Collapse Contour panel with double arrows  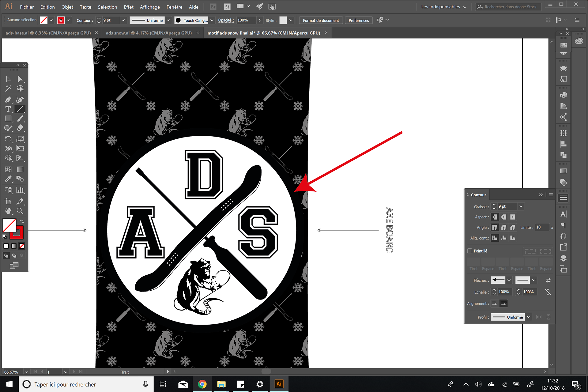[541, 195]
